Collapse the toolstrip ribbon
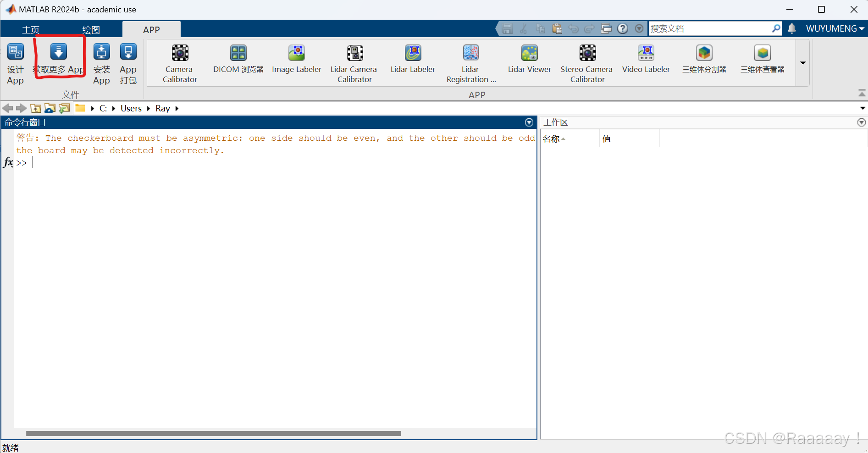The width and height of the screenshot is (868, 453). click(x=862, y=93)
